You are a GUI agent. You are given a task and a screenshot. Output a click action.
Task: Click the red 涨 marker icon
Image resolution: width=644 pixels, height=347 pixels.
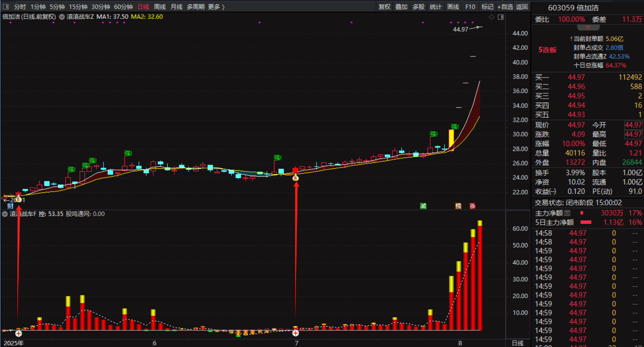click(472, 206)
